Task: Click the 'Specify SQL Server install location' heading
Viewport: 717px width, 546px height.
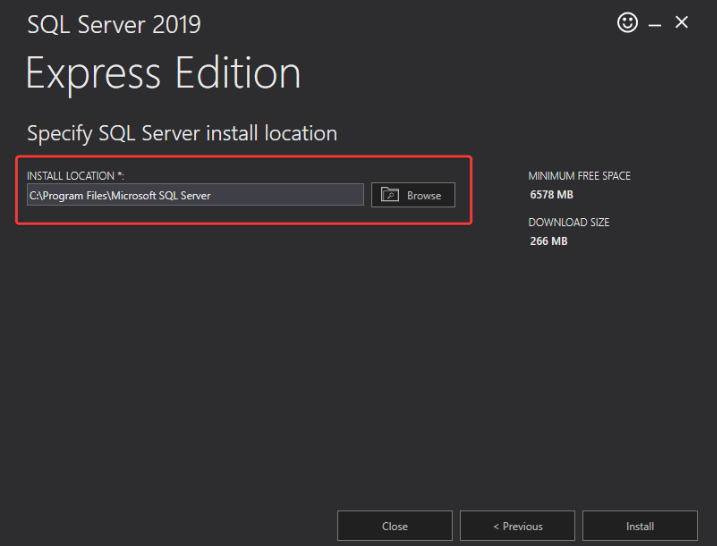Action: (182, 134)
